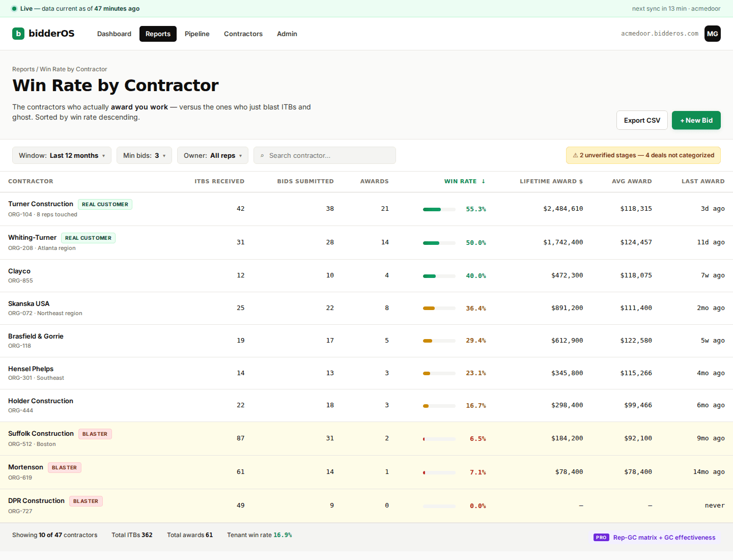The width and height of the screenshot is (733, 560).
Task: Click the search magnifier icon
Action: pyautogui.click(x=262, y=156)
